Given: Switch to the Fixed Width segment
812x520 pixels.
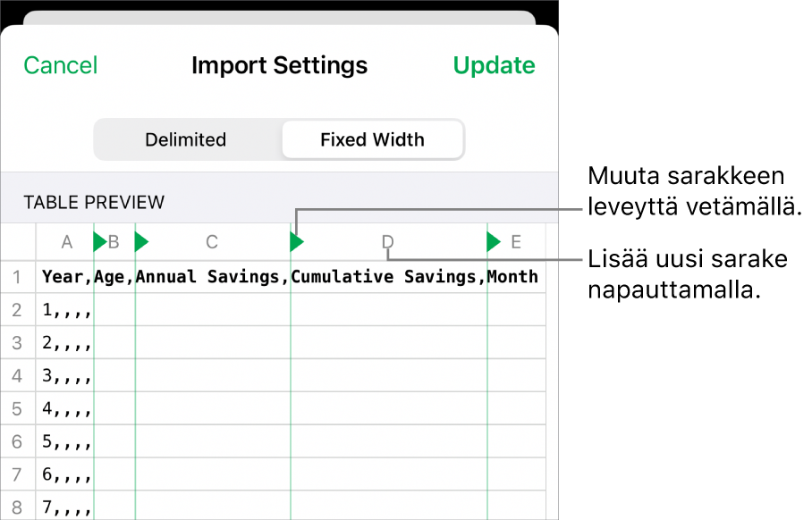Looking at the screenshot, I should (372, 140).
